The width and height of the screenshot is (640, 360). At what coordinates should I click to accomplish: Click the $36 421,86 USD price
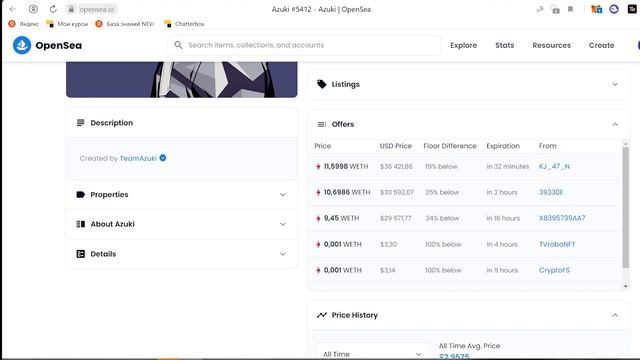396,167
